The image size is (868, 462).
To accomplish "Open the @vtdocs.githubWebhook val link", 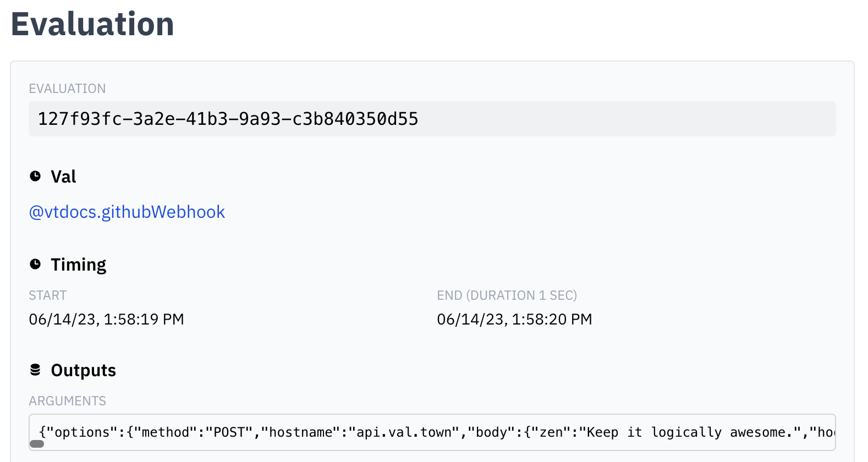I will point(127,212).
